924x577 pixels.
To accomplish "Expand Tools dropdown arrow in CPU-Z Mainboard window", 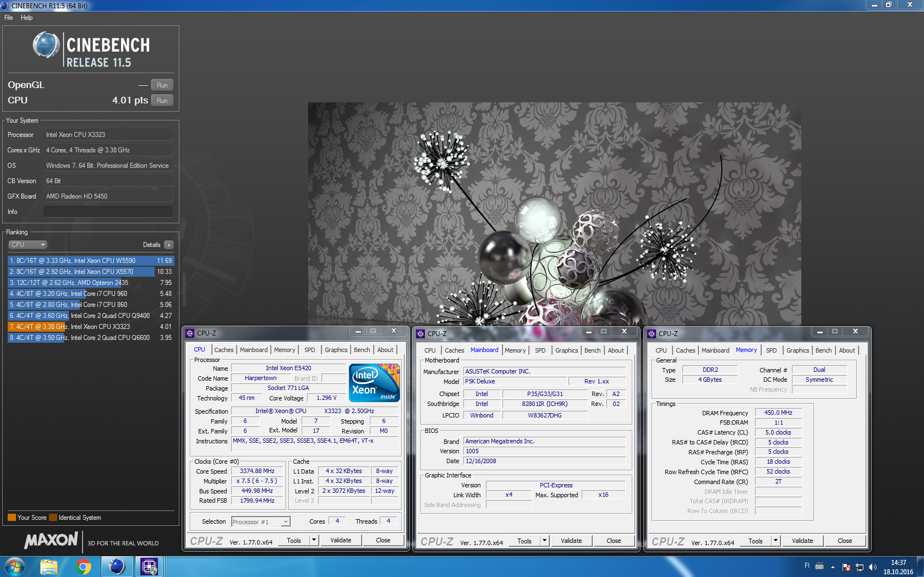I will click(x=544, y=541).
